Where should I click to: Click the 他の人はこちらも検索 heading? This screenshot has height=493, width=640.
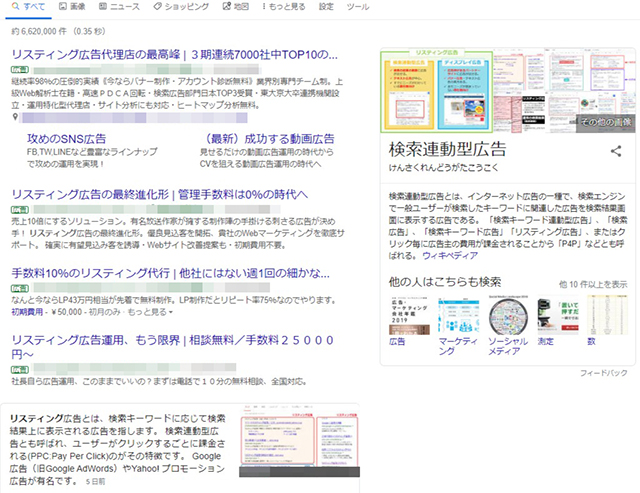[445, 282]
